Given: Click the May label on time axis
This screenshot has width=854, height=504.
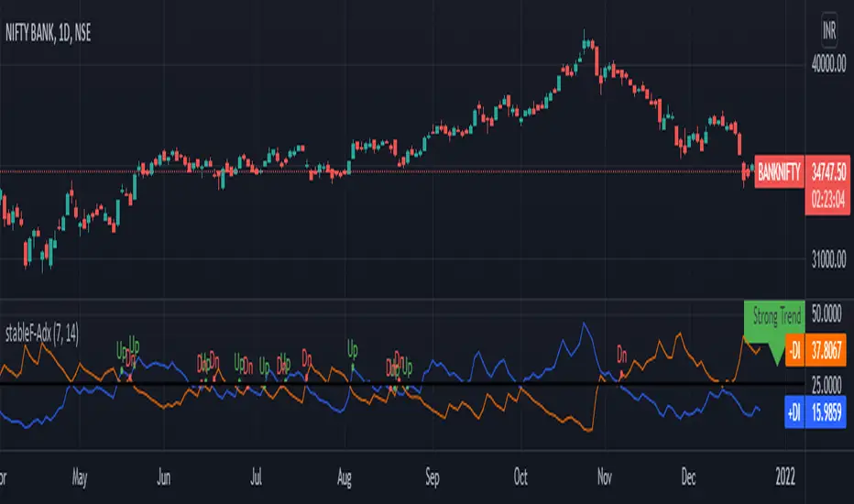Looking at the screenshot, I should [x=80, y=477].
